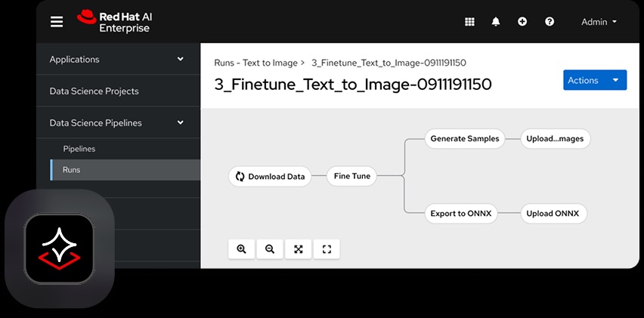
Task: Select Pipelines in the sidebar
Action: (79, 149)
